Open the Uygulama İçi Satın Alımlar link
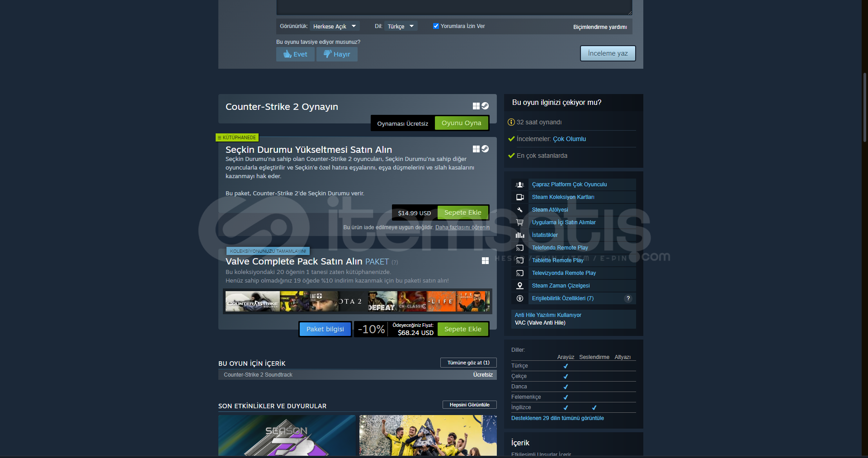868x458 pixels. (564, 222)
